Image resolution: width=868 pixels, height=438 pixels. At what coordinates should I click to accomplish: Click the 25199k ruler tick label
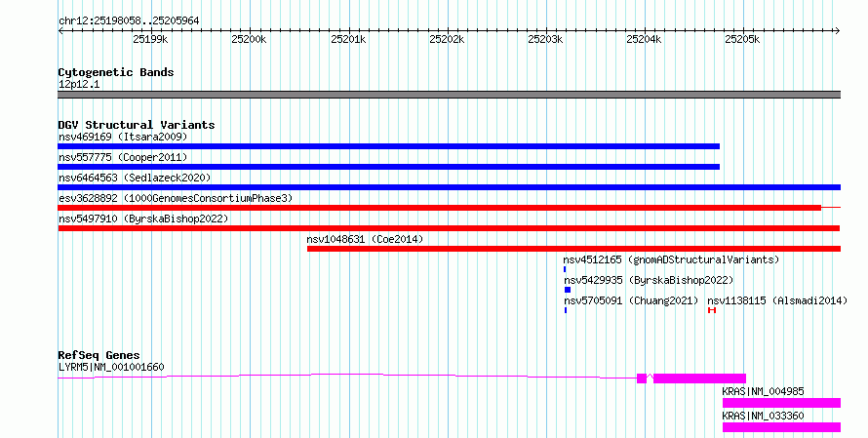pyautogui.click(x=150, y=40)
